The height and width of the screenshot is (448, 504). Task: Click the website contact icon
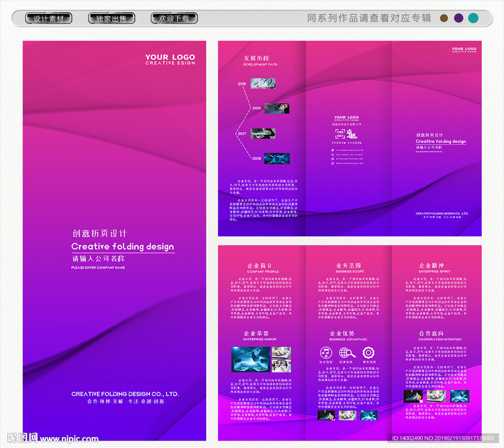coord(332,163)
